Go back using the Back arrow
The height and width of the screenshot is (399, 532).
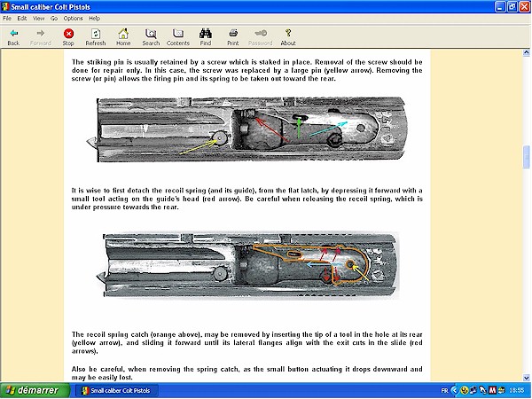pos(13,37)
